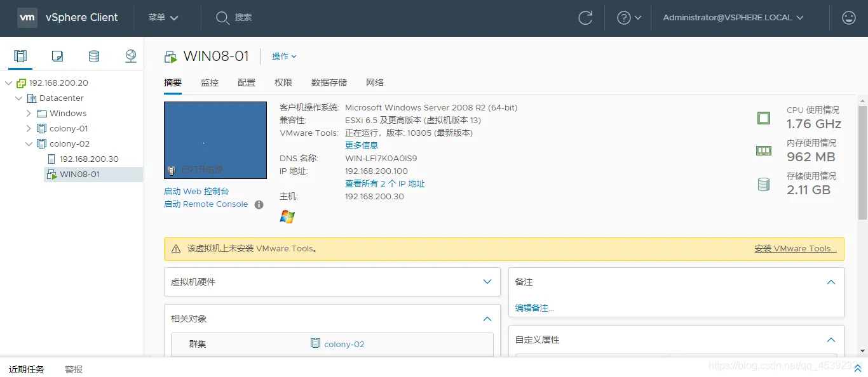Expand the recent tasks bottom panel arrows
Viewport: 868px width, 377px height.
(857, 369)
